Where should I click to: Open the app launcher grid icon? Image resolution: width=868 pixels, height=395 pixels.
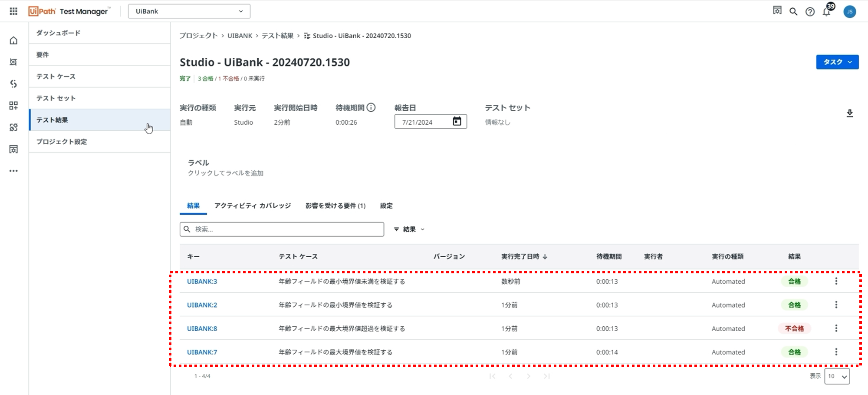13,11
